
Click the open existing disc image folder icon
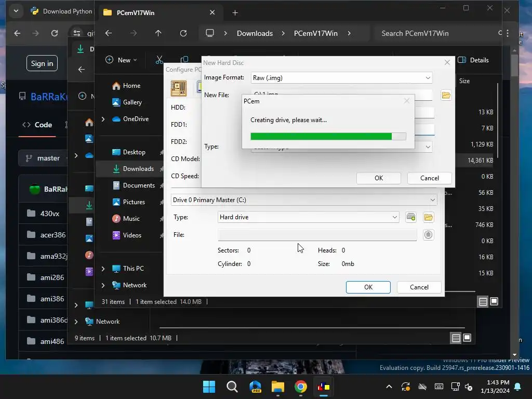click(x=428, y=217)
